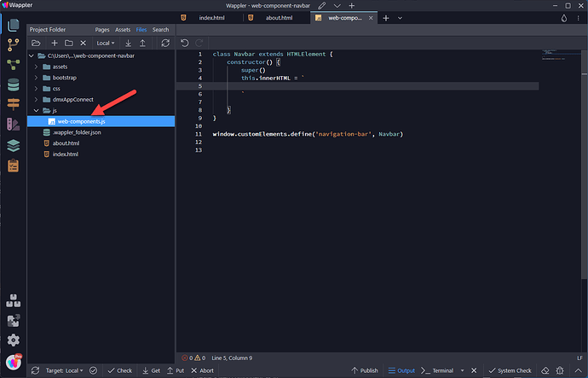The width and height of the screenshot is (588, 378).
Task: Open the layers stack sidebar icon
Action: click(14, 146)
